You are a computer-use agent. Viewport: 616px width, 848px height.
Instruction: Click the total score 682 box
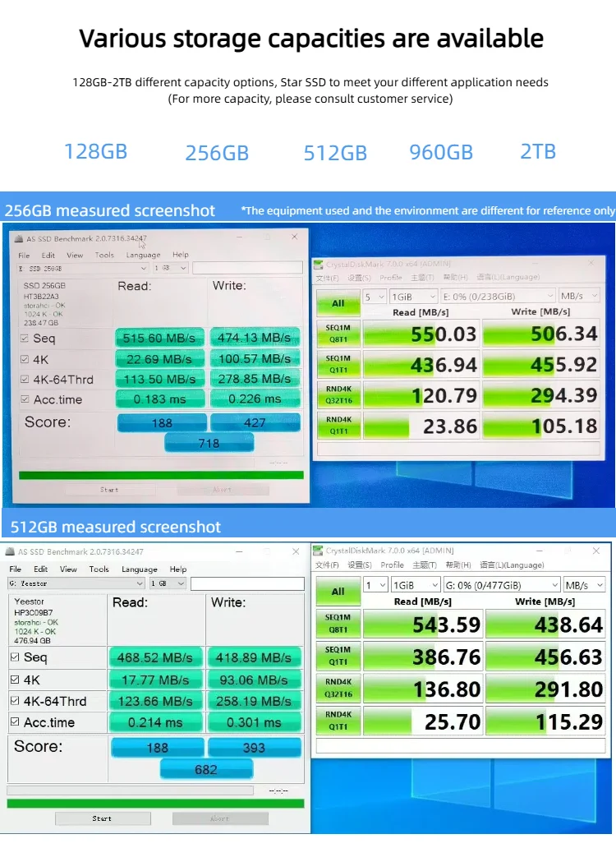click(x=206, y=769)
